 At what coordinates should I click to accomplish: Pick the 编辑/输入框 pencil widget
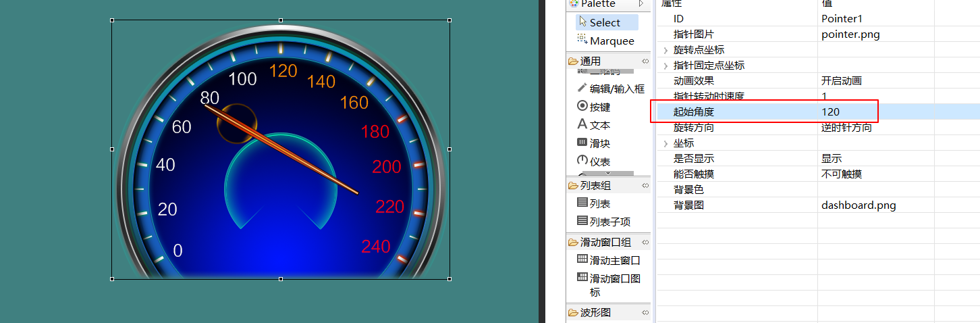[611, 89]
